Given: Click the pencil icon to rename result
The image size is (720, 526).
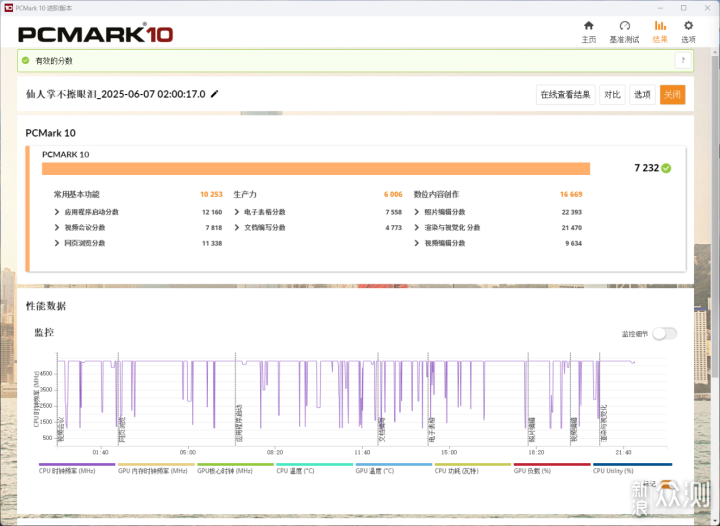Looking at the screenshot, I should (214, 94).
